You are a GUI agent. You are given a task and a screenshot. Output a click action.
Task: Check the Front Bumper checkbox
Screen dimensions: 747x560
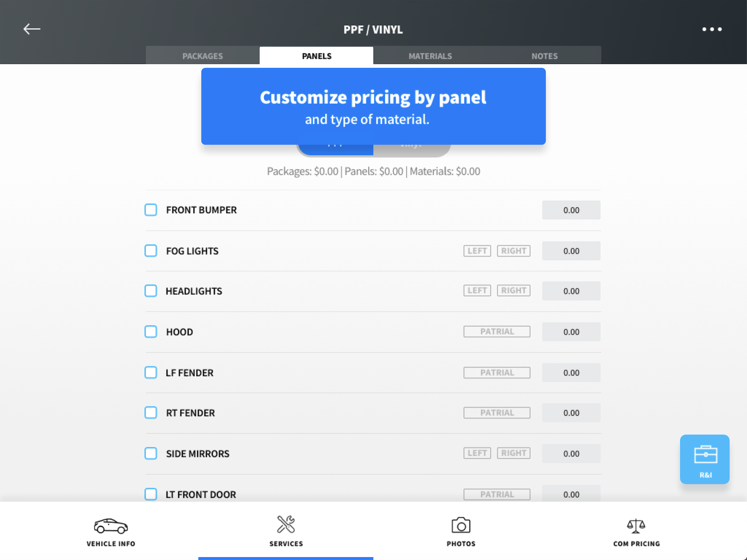click(x=151, y=210)
